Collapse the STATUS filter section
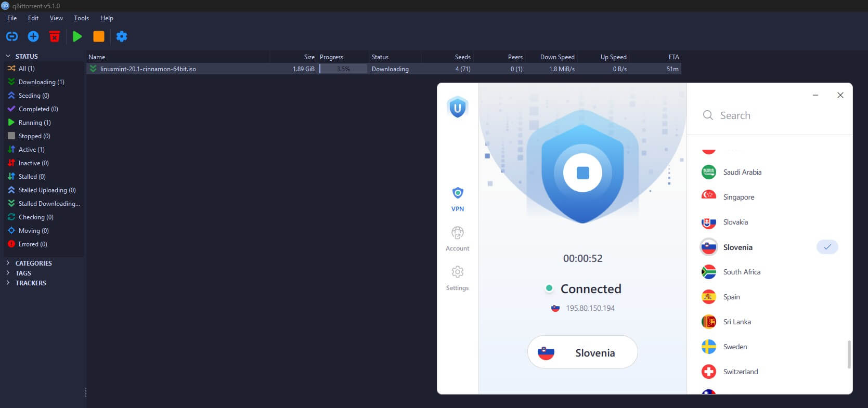The height and width of the screenshot is (408, 868). click(x=8, y=56)
